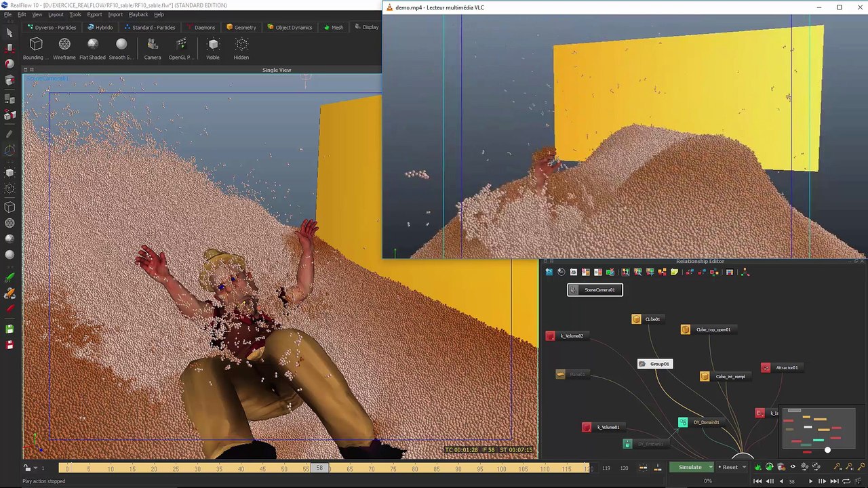The height and width of the screenshot is (488, 868).
Task: Click the OpenGL Preview shelf icon
Action: click(x=181, y=49)
